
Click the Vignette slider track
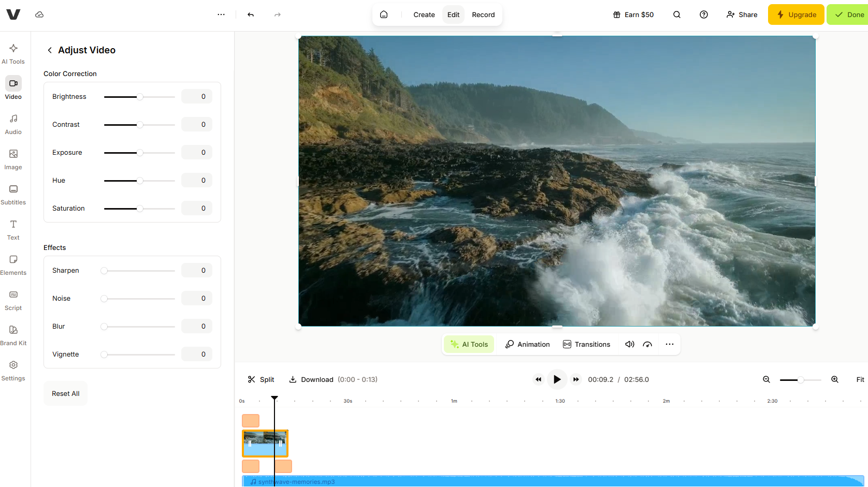(139, 355)
